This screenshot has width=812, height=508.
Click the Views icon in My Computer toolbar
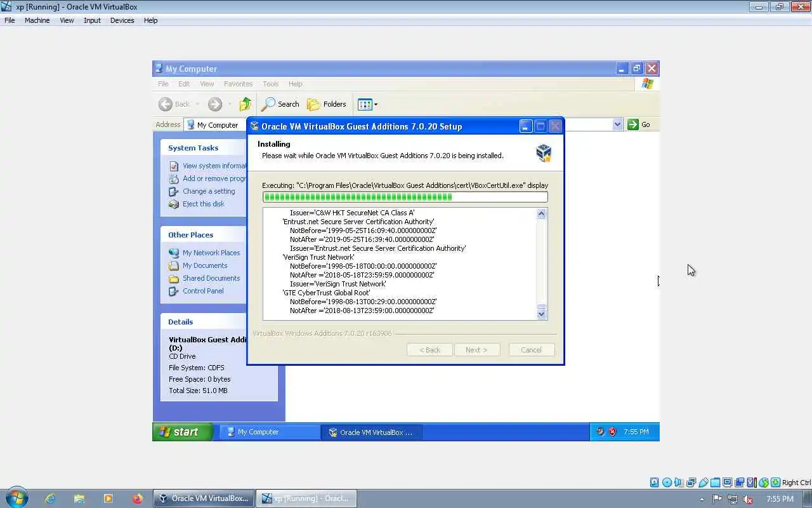pyautogui.click(x=364, y=104)
